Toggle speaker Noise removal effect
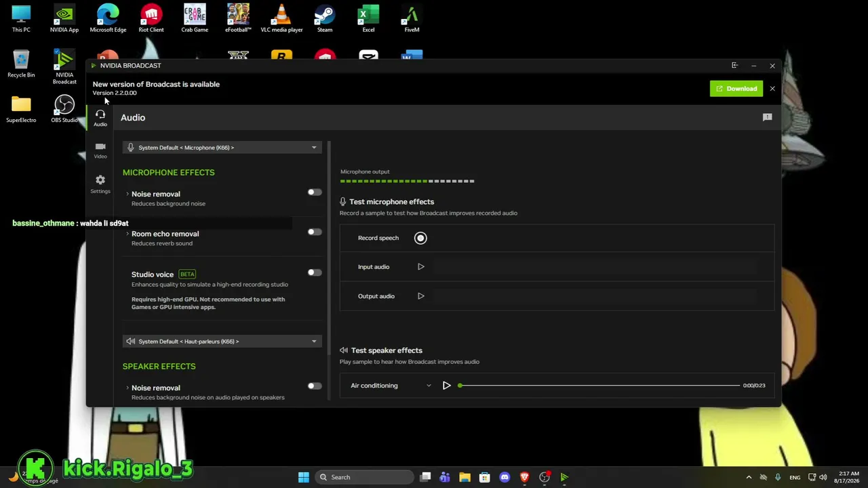868x488 pixels. pos(314,386)
